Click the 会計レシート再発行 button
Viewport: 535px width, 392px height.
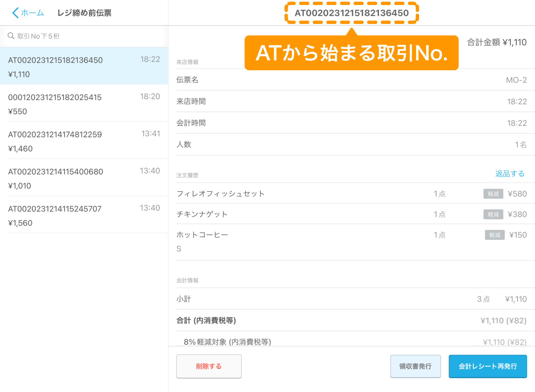pos(488,366)
